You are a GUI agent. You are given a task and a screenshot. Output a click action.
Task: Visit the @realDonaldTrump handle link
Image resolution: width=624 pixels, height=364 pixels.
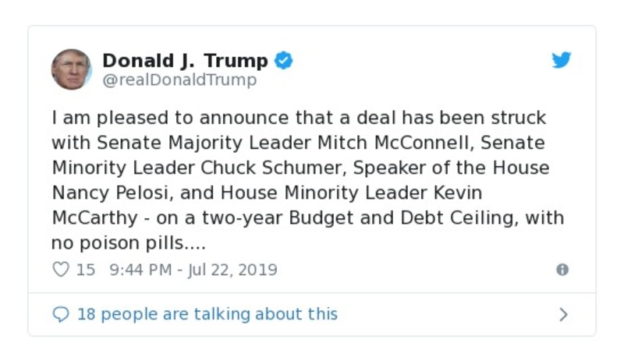pos(179,80)
